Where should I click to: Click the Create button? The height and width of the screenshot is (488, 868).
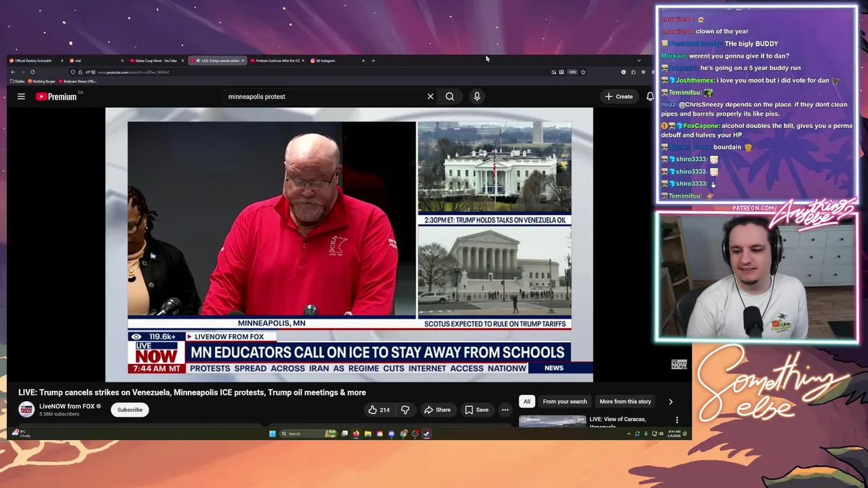coord(619,96)
